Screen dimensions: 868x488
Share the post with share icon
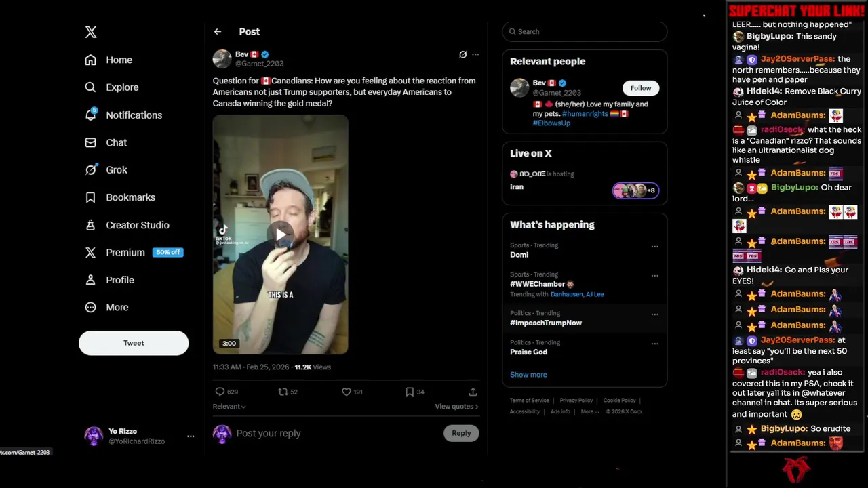click(473, 392)
